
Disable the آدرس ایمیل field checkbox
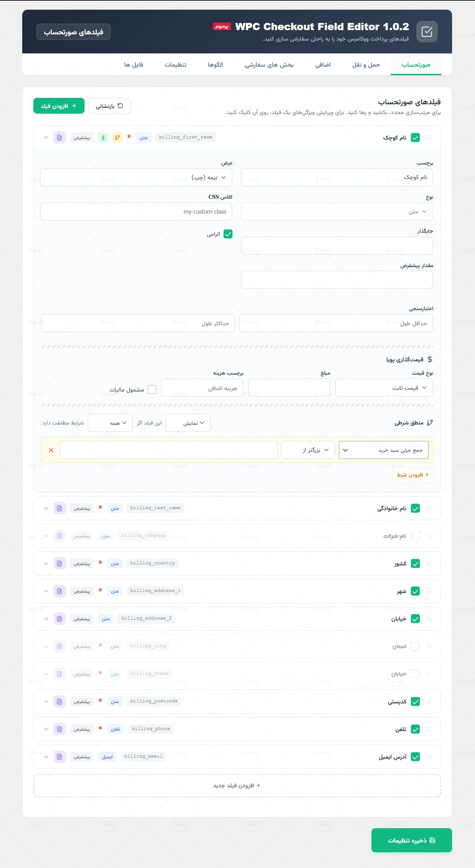pos(415,756)
